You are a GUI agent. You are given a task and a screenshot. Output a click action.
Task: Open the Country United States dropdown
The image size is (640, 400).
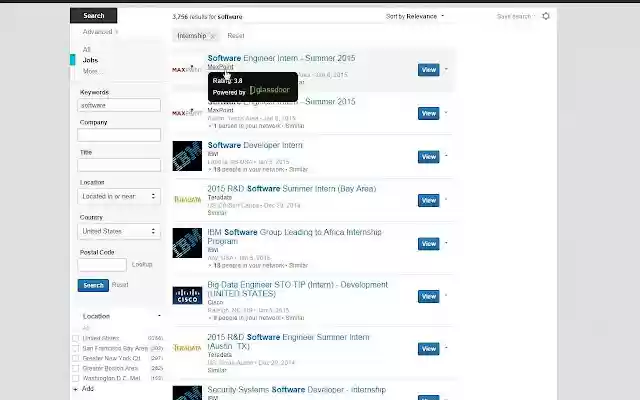(119, 231)
